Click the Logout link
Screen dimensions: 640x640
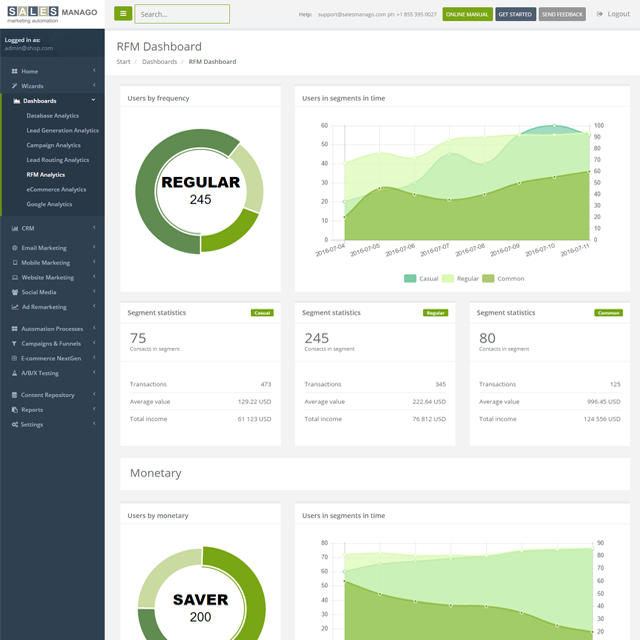coord(618,14)
